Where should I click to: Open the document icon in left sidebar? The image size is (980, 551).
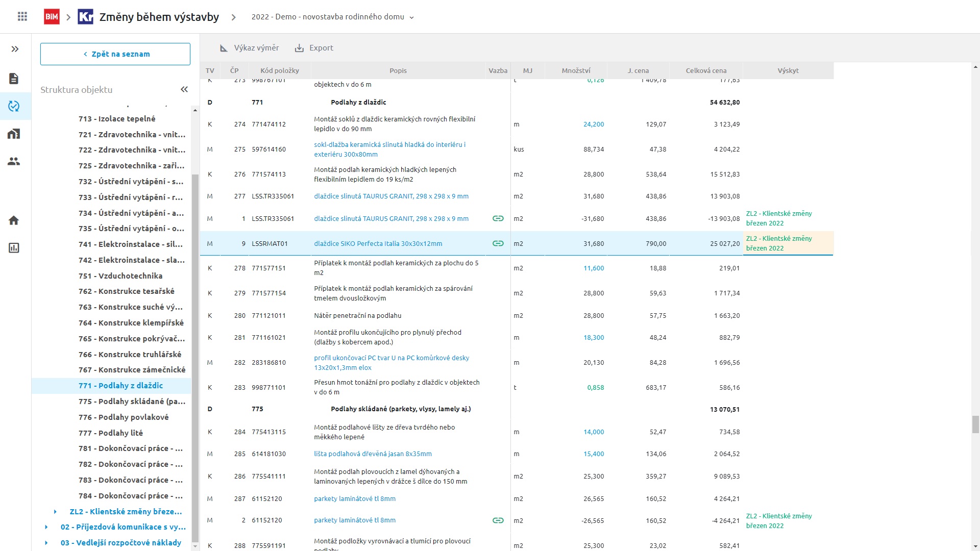coord(14,79)
